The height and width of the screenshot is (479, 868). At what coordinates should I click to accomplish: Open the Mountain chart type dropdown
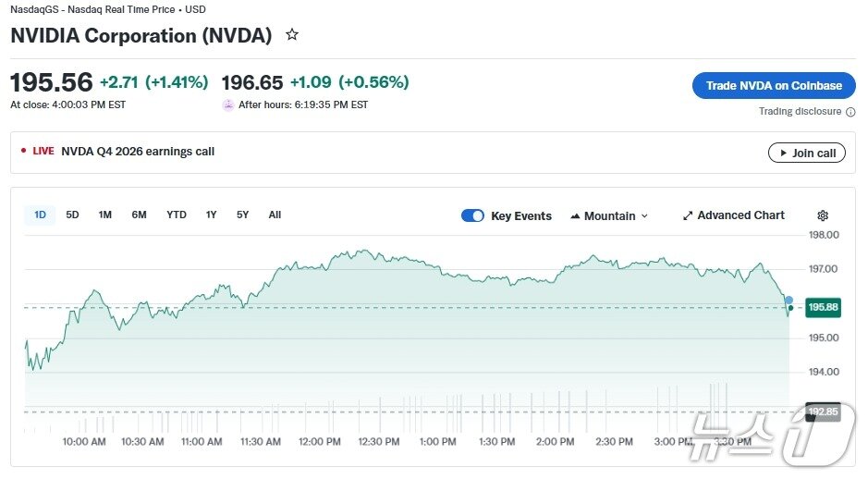[x=609, y=215]
